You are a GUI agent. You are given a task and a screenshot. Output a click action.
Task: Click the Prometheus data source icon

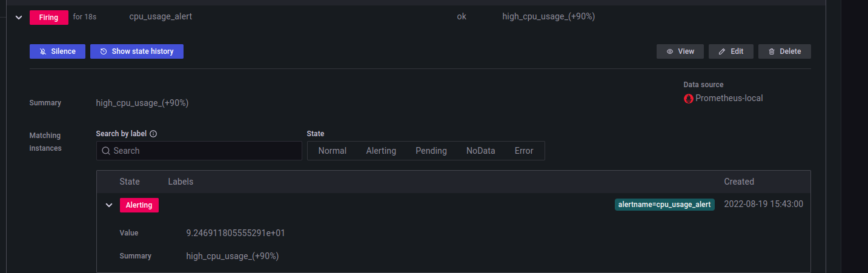[x=689, y=99]
